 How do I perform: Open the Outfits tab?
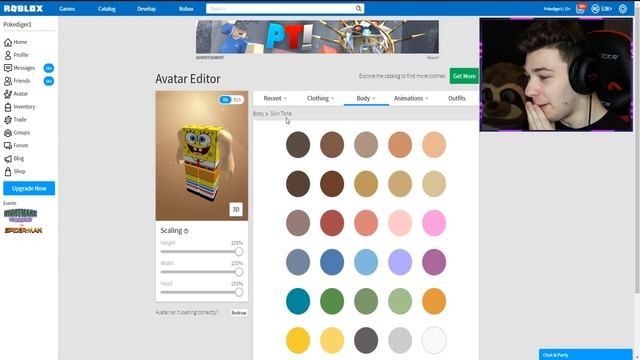click(457, 98)
